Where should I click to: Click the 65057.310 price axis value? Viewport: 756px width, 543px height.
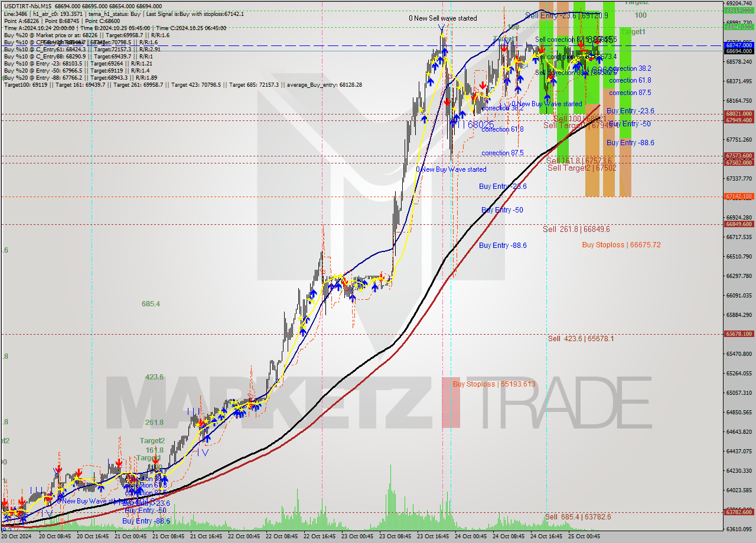(x=739, y=393)
